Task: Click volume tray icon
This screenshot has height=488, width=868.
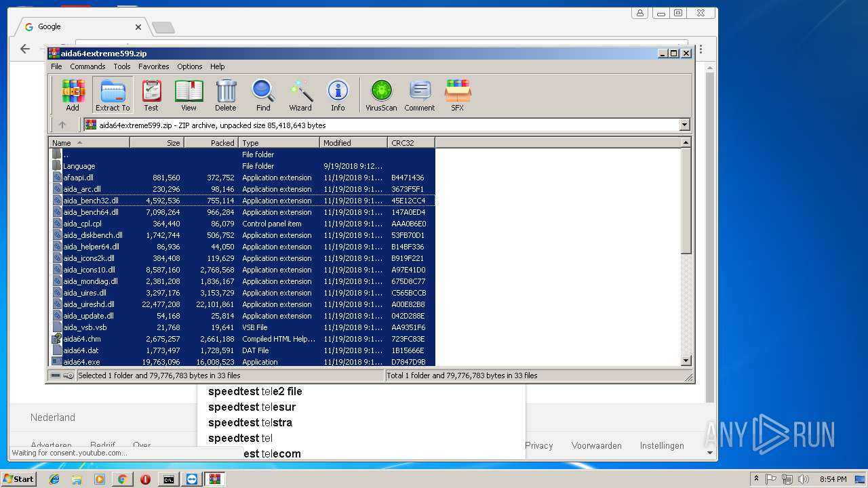Action: 803,479
